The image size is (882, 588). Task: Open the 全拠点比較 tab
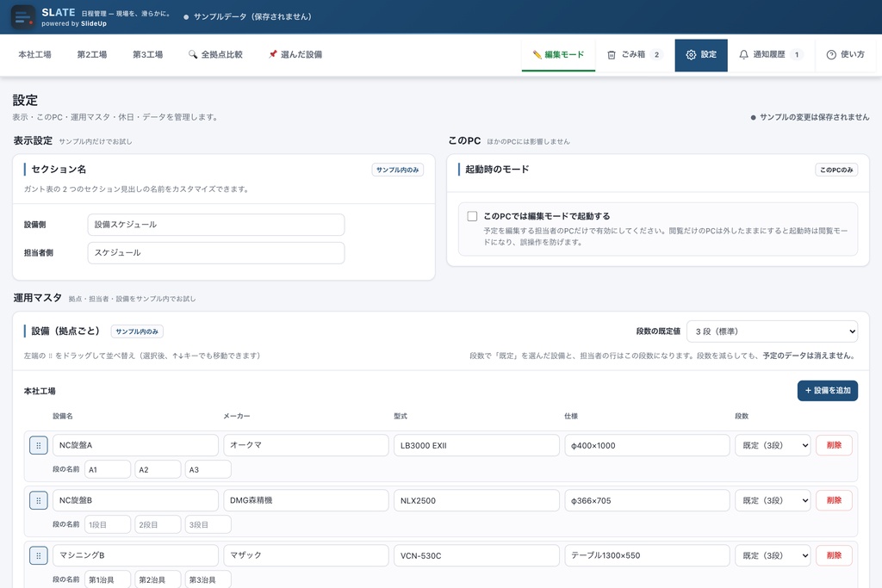tap(215, 54)
